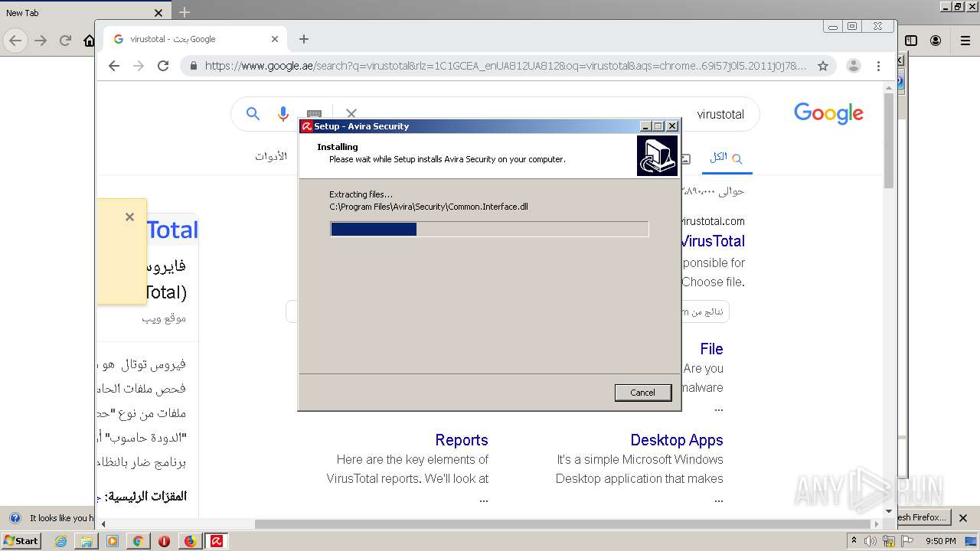Screen dimensions: 980x551
Task: Click the installer computer graphic icon
Action: pyautogui.click(x=657, y=155)
